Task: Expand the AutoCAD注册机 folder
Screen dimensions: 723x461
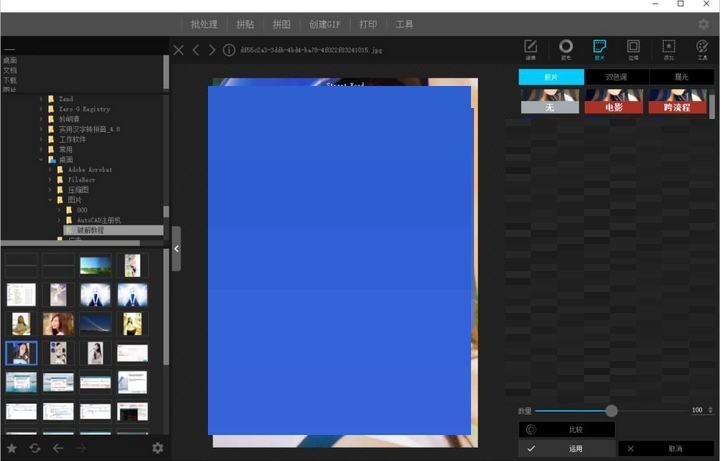Action: [x=59, y=220]
